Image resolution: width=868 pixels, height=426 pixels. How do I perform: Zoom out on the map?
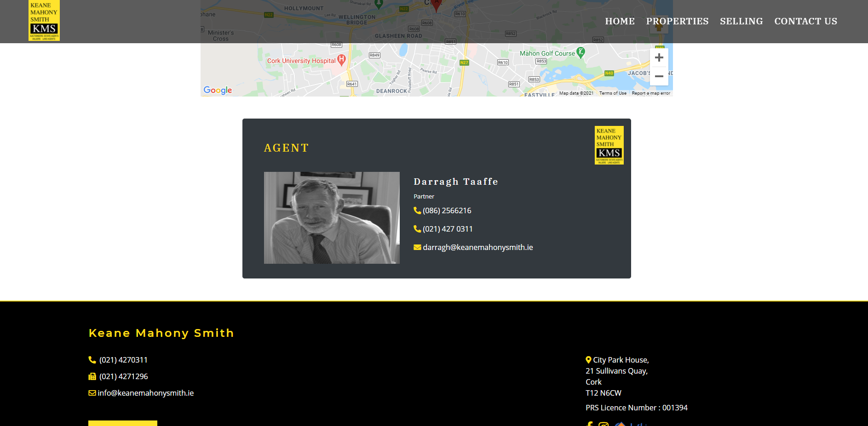click(x=659, y=76)
